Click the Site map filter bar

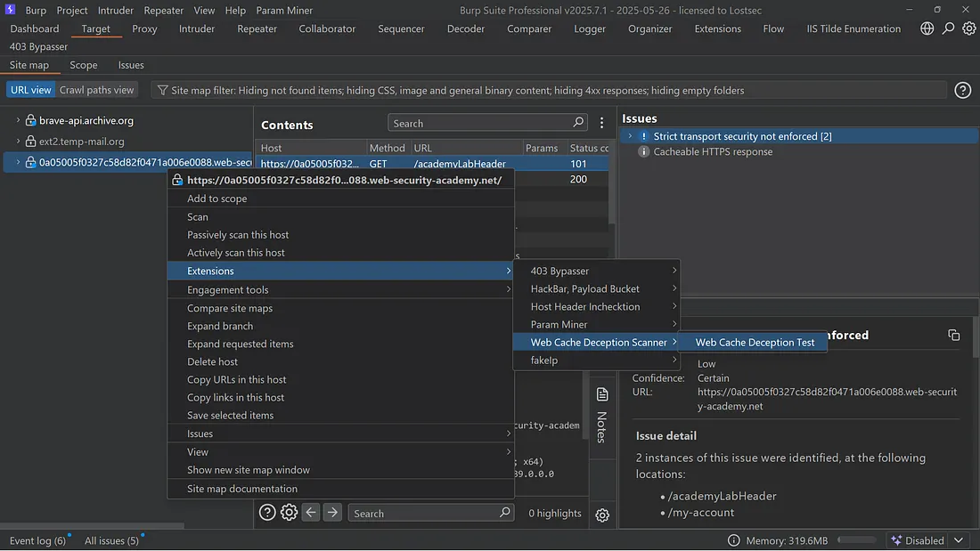[x=549, y=90]
